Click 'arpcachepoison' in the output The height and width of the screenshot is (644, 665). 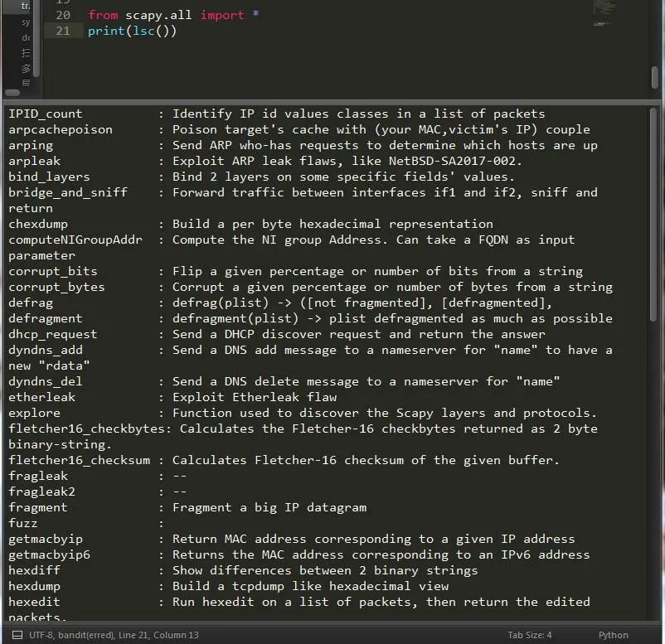(61, 129)
